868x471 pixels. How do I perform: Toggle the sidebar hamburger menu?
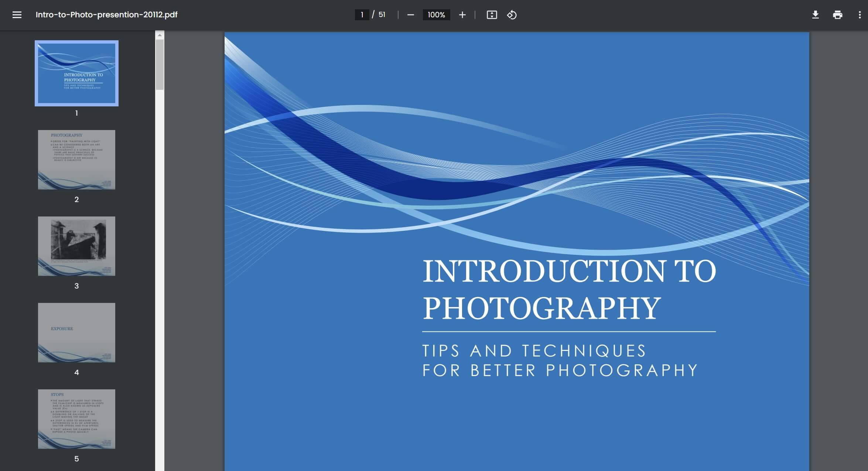[17, 15]
